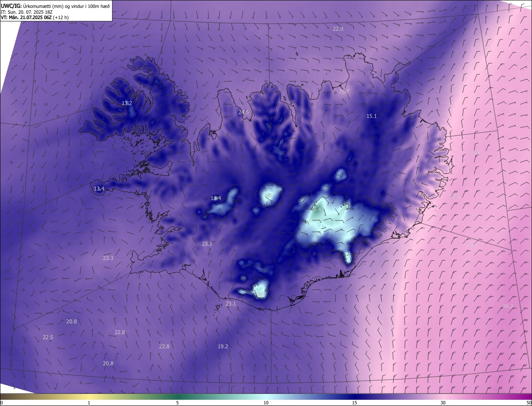
Task: Click the 15.1 value label
Action: [372, 116]
